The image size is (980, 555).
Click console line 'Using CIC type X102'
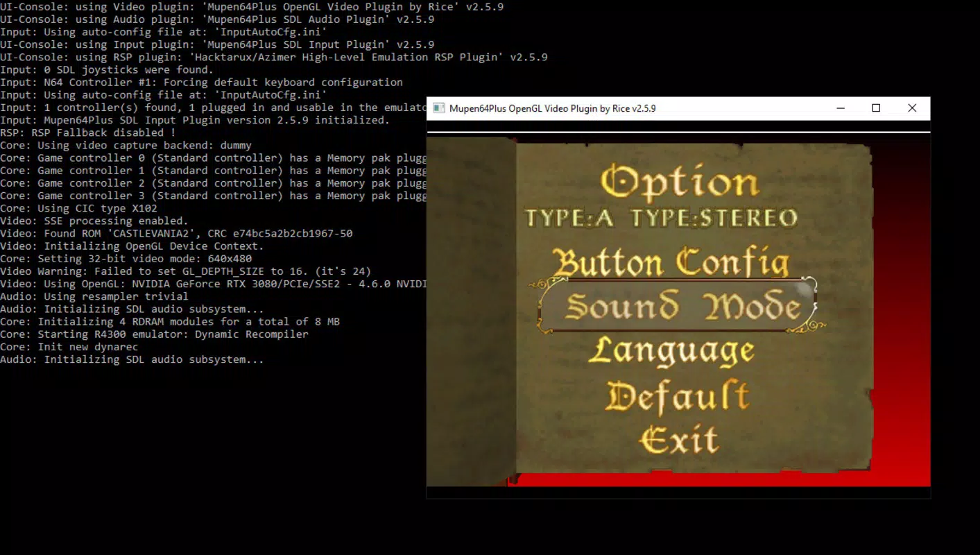[x=78, y=208]
